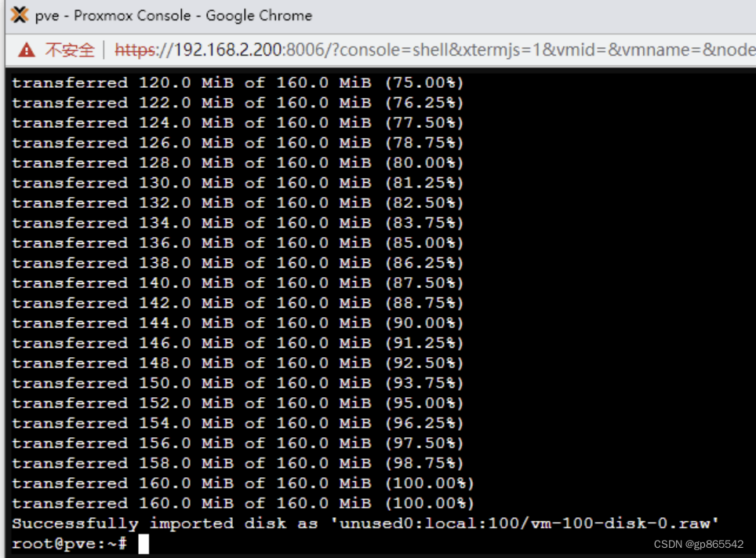Click the line showing (81.25%)
Viewport: 756px width, 558px height.
(x=238, y=183)
